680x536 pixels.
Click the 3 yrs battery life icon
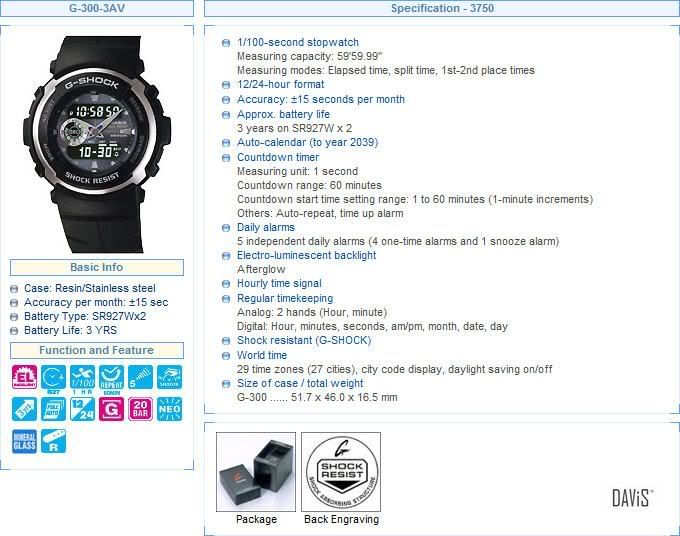point(24,409)
